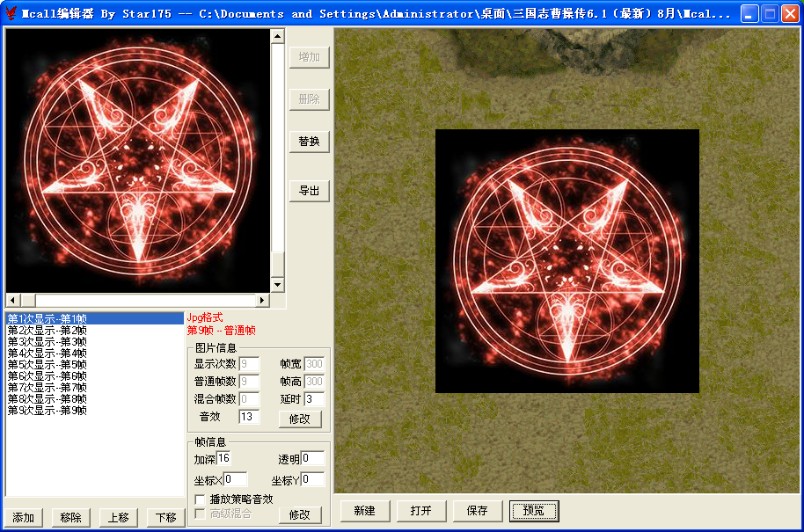
Task: Click the 修改 button in 帧信息 group
Action: point(300,515)
